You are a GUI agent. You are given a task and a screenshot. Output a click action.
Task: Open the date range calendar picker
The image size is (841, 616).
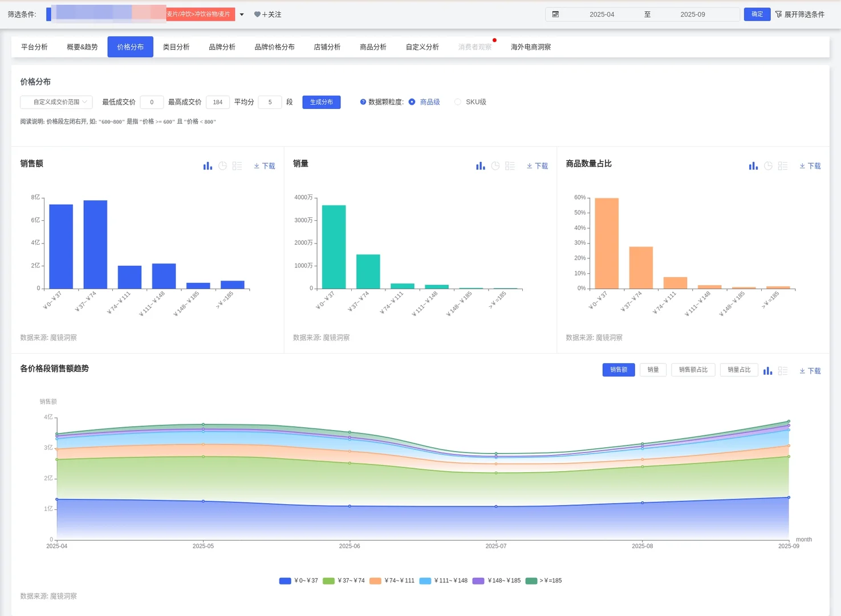click(x=555, y=14)
